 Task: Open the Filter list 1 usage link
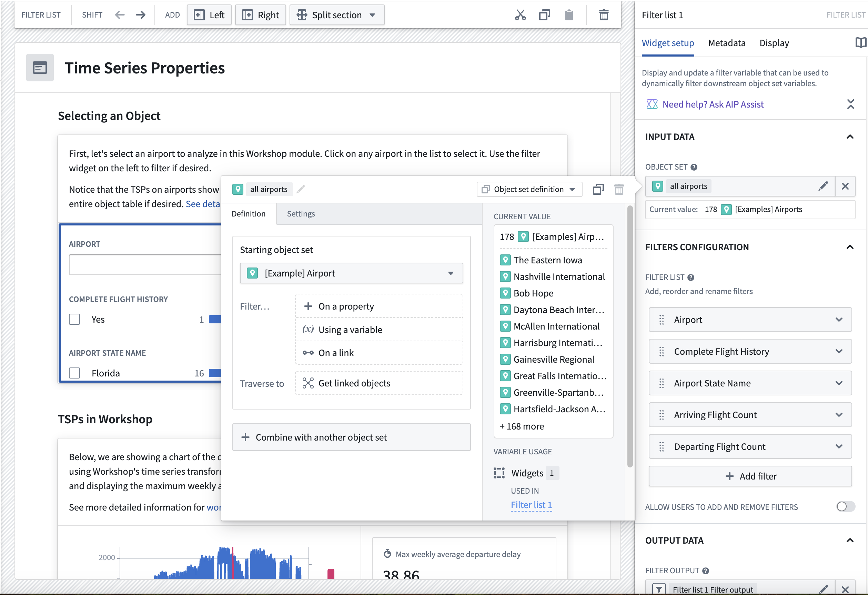(x=531, y=505)
